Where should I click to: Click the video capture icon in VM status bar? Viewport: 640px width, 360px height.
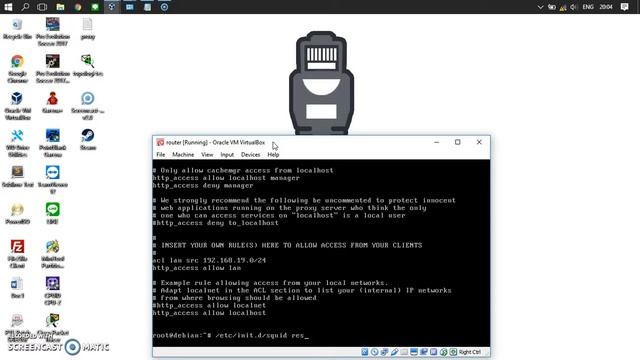[424, 352]
